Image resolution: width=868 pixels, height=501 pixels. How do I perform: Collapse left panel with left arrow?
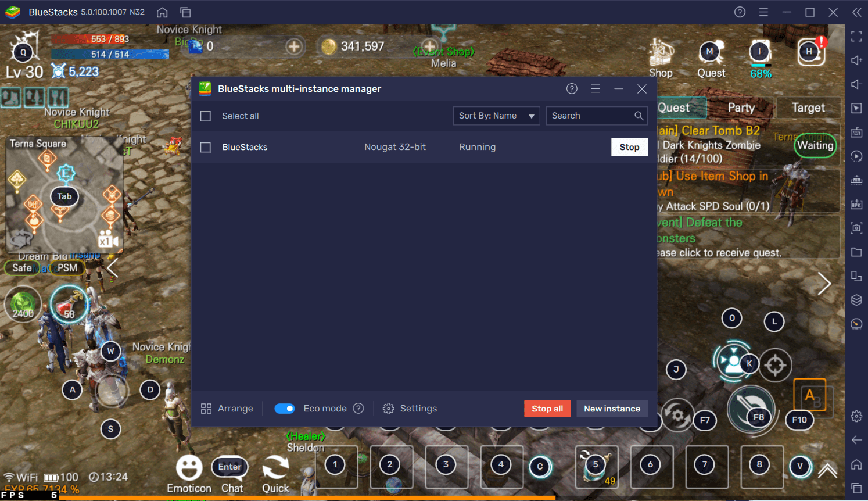pos(113,268)
